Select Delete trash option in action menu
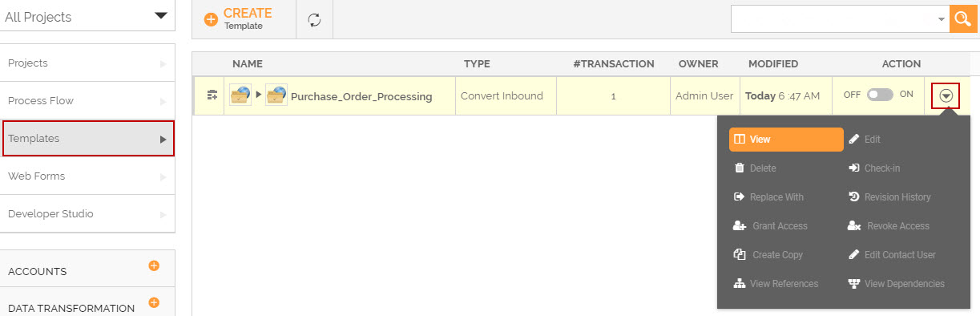 pyautogui.click(x=756, y=168)
